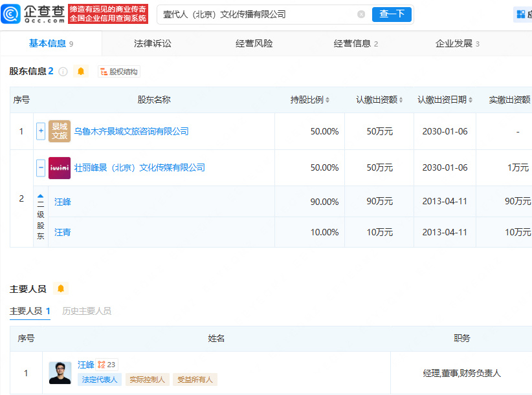Collapse the 二级股东 section arrow
Screen dimensions: 532x395
pyautogui.click(x=40, y=196)
